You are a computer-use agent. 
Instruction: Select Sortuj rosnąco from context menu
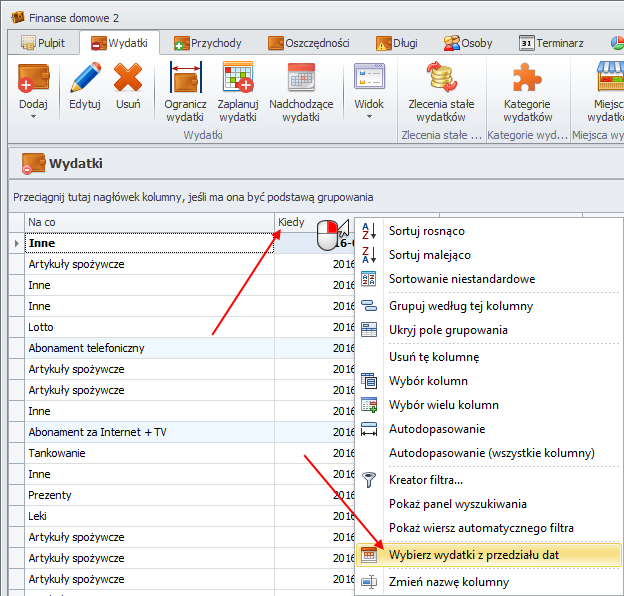pyautogui.click(x=426, y=231)
